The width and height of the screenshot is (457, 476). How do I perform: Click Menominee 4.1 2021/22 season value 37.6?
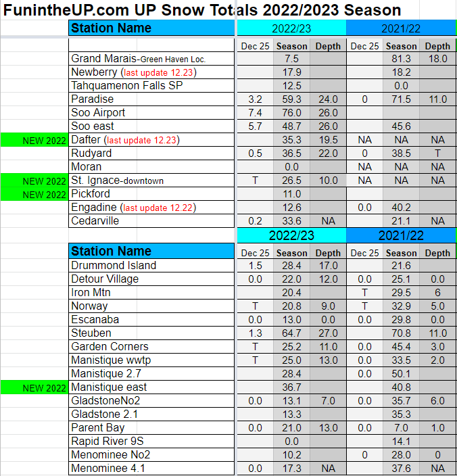point(401,468)
